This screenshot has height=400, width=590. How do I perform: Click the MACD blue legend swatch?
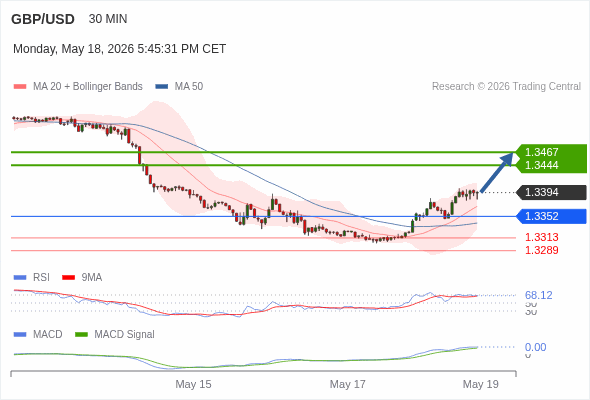[x=20, y=335]
